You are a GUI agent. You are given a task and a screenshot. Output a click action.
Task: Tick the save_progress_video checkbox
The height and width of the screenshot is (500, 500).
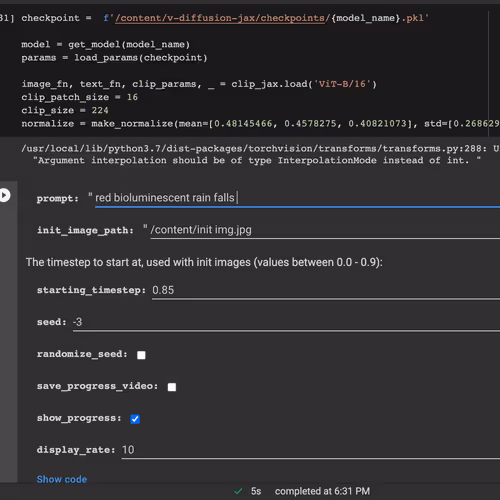[x=172, y=387]
